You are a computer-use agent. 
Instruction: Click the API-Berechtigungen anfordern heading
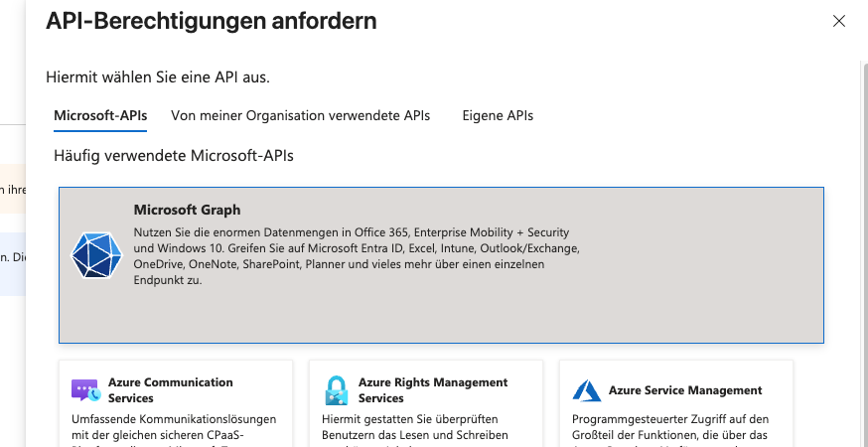(x=212, y=21)
